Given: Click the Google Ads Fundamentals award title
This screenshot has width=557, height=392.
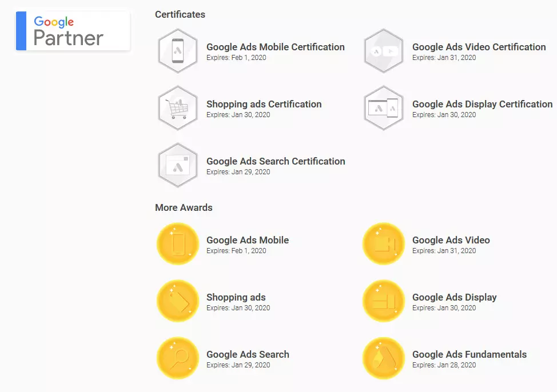Looking at the screenshot, I should 469,354.
